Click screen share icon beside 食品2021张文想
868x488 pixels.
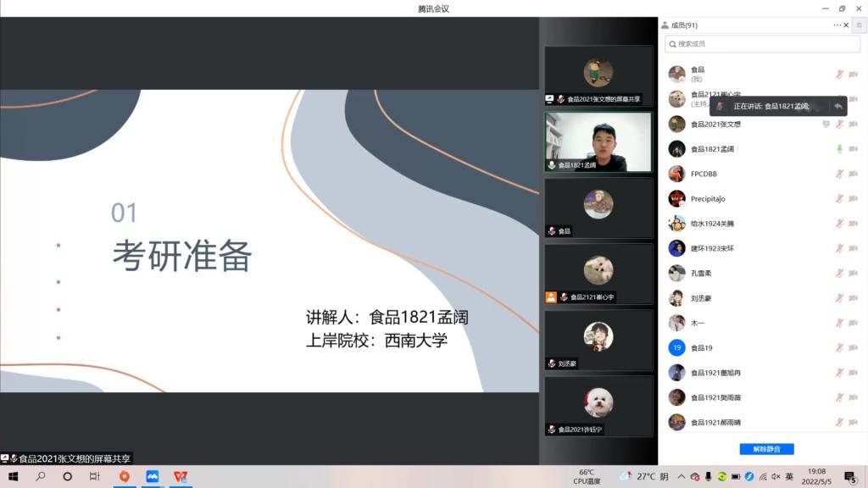click(826, 124)
